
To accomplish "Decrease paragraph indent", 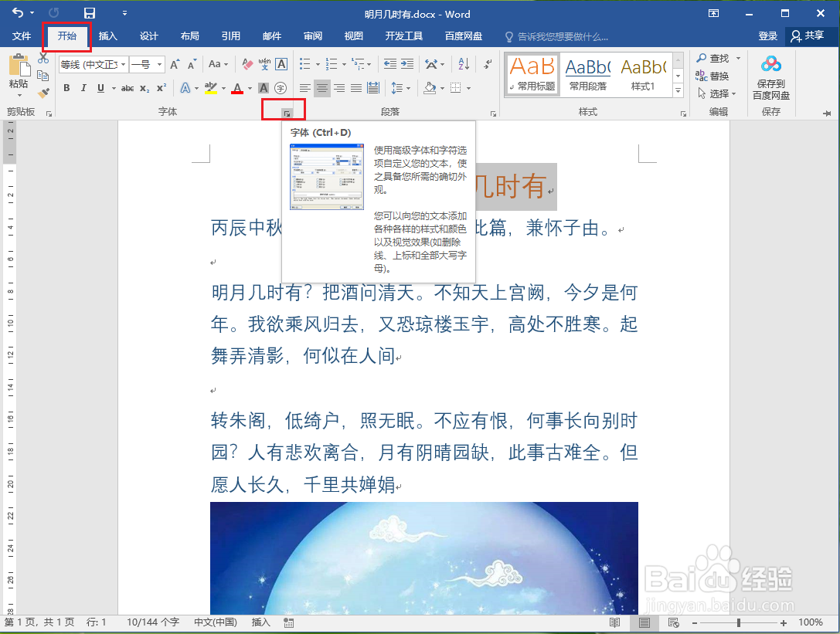I will [x=390, y=64].
